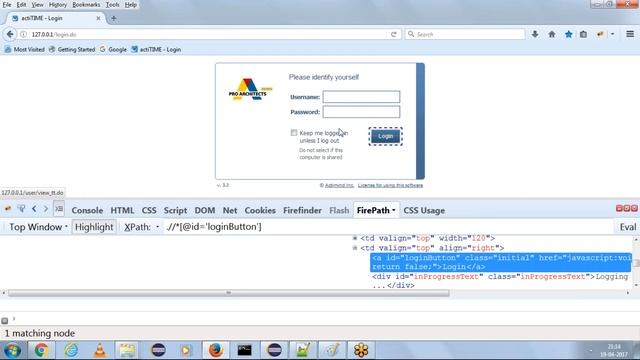The height and width of the screenshot is (360, 640).
Task: Toggle the Firebug command line popup icon
Action: 59,209
